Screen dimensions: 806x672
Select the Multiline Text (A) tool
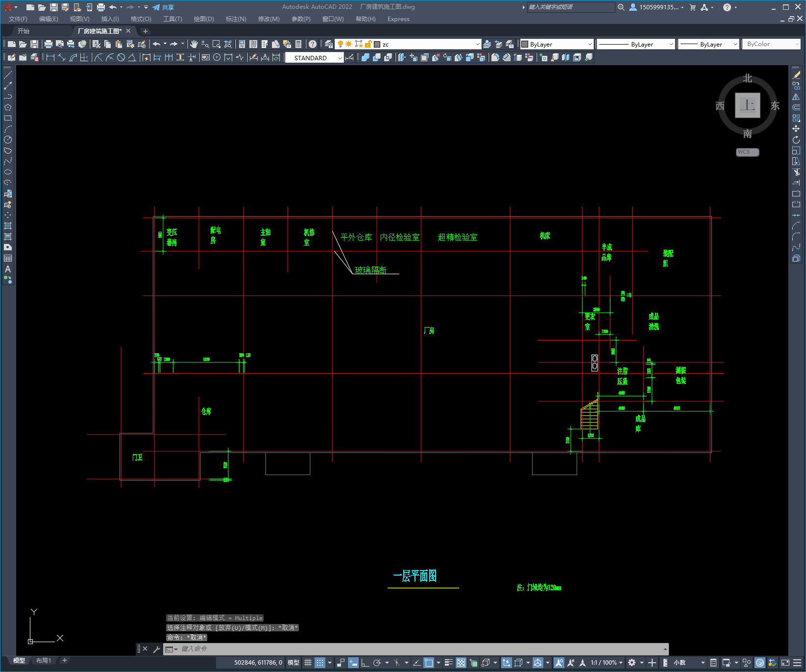pos(7,269)
